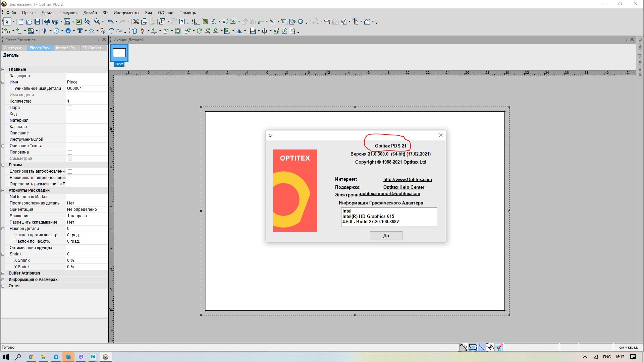
Task: Open the Градация menu
Action: click(x=69, y=13)
